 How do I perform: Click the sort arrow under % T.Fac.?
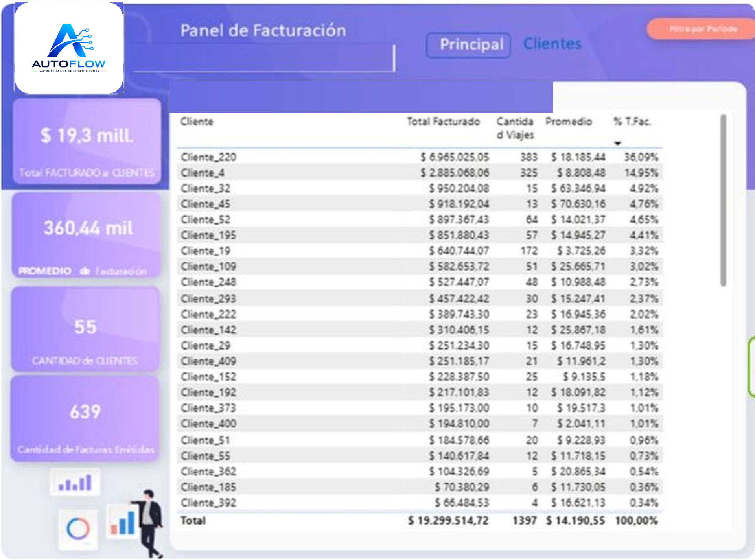618,143
